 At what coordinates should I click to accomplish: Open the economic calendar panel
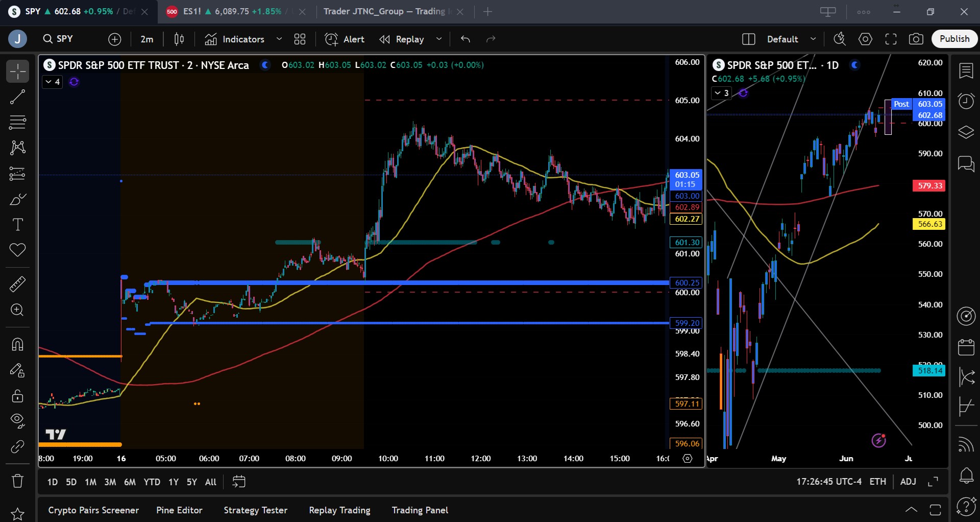tap(966, 347)
